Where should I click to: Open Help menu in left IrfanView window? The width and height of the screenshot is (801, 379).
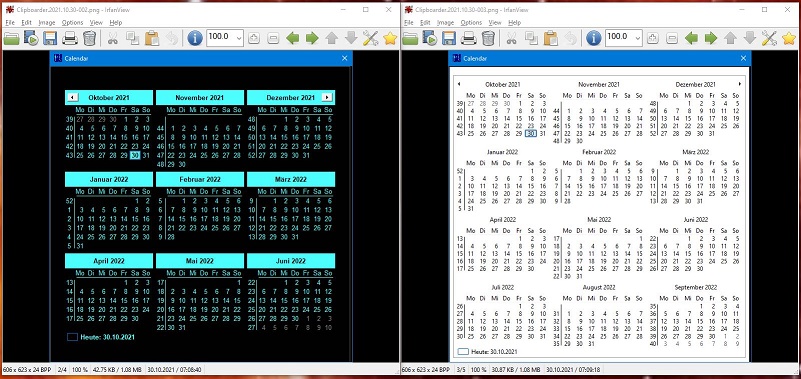click(x=116, y=22)
